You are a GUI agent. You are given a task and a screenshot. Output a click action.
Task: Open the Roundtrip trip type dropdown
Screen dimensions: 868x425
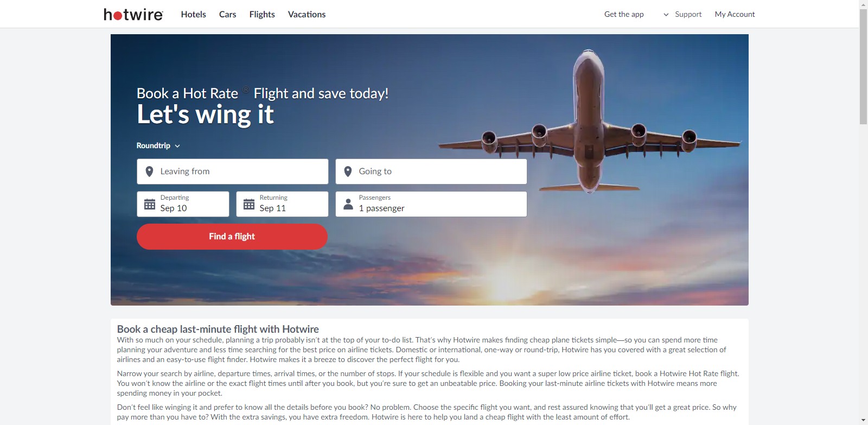[x=158, y=145]
